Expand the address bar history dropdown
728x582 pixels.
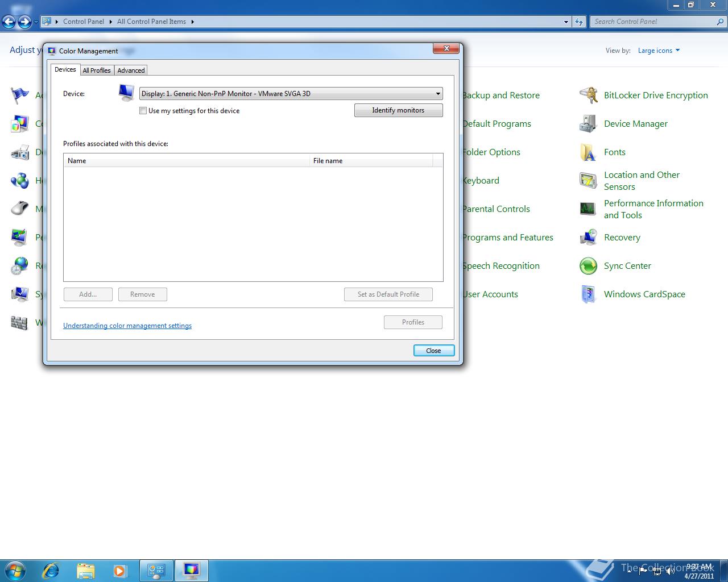[x=566, y=22]
